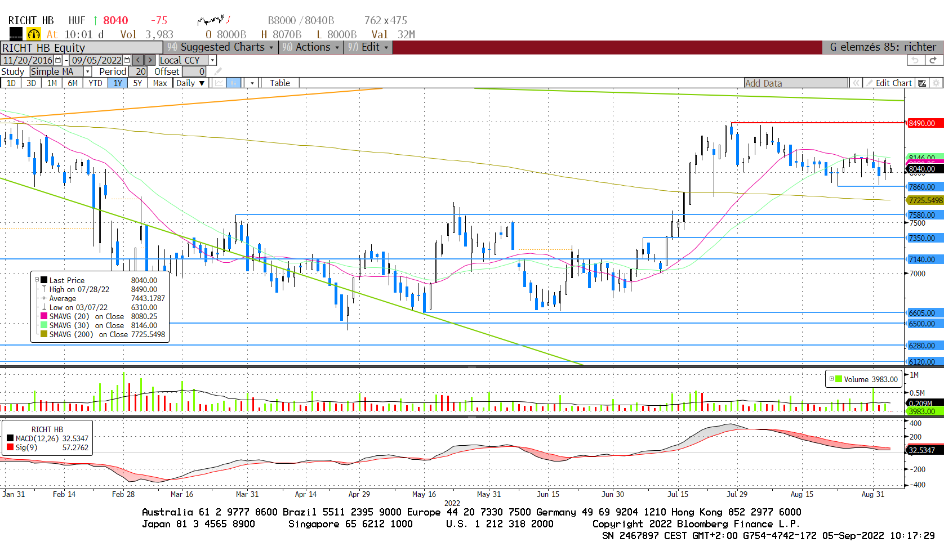Click the Low on 03/07/22 legend marker
Screen dimensions: 944x560
click(x=44, y=307)
